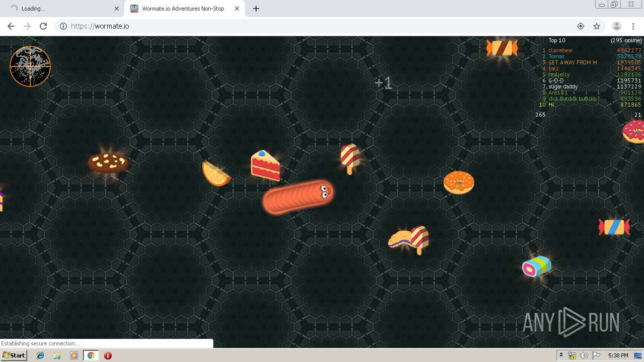The height and width of the screenshot is (362, 644).
Task: Close the Wormate.io tab
Action: pyautogui.click(x=236, y=9)
